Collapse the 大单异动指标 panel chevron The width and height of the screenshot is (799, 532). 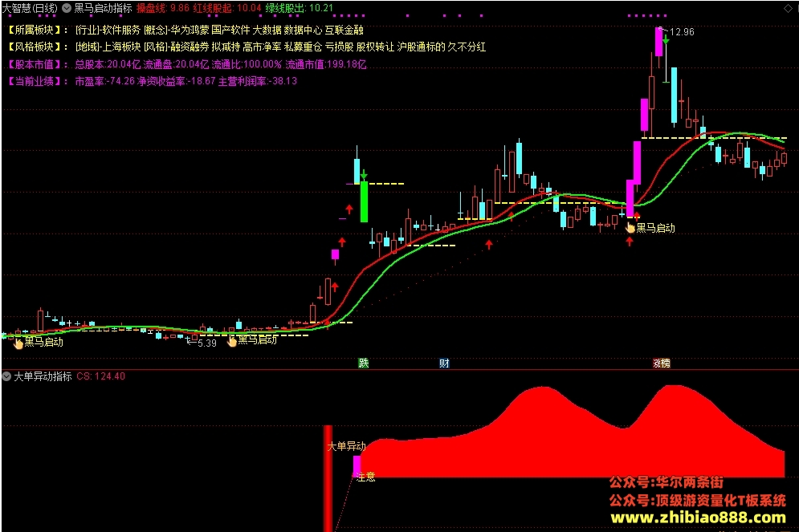click(6, 376)
